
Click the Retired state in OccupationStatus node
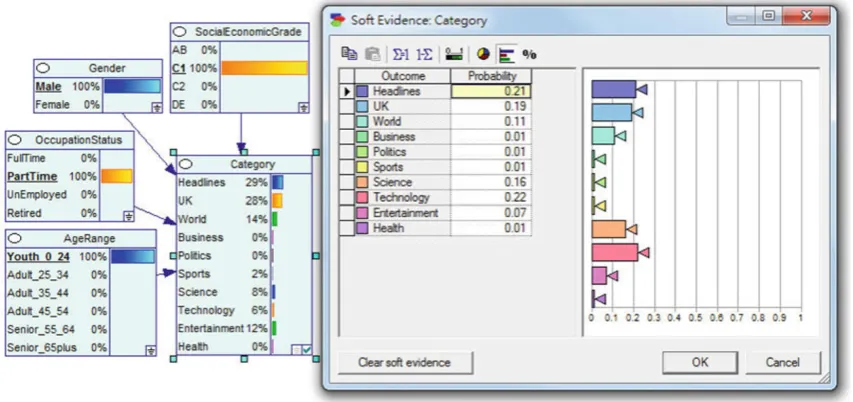[x=25, y=213]
